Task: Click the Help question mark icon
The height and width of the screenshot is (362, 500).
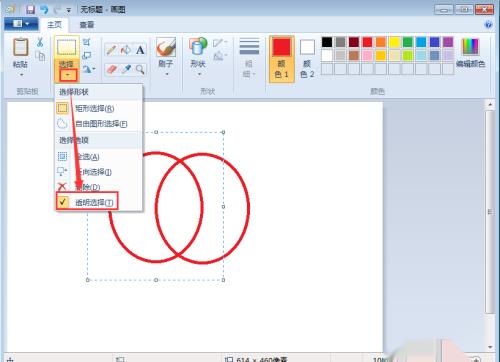Action: click(x=488, y=25)
